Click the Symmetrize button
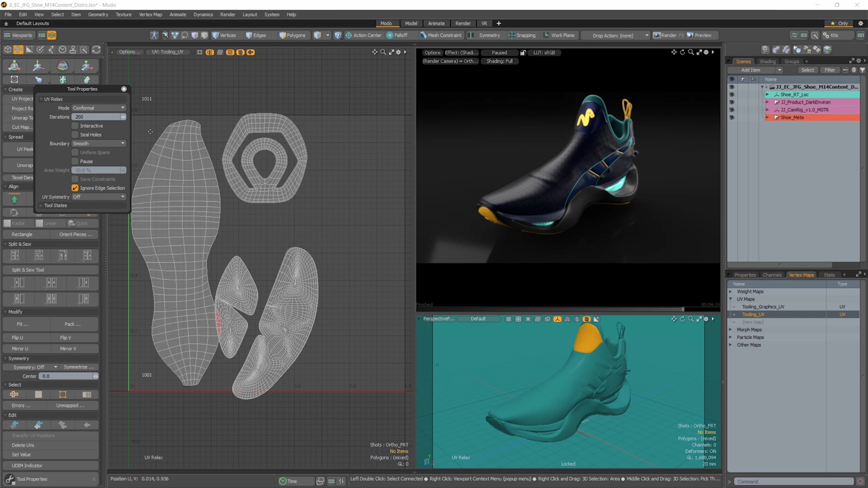Screen dimensions: 868x488 point(79,367)
